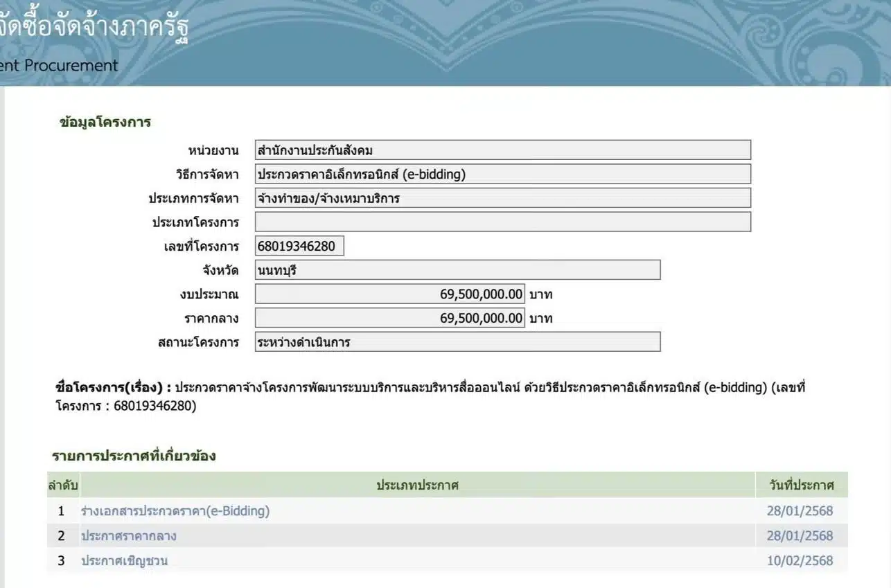Viewport: 891px width, 588px height.
Task: Click the empty ประเภทโครงการ field
Action: (x=502, y=222)
